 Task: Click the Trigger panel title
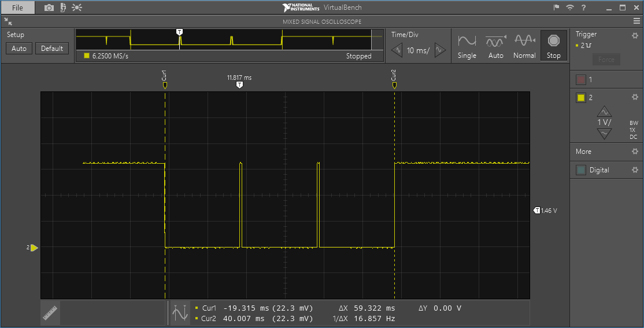[x=586, y=34]
